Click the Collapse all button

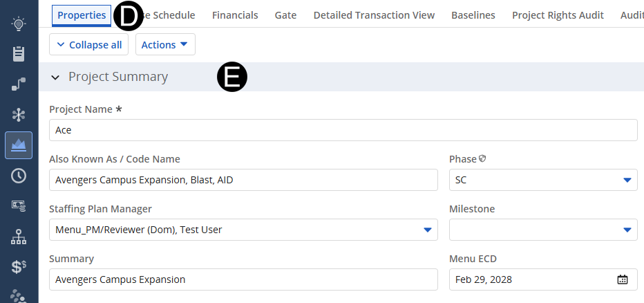coord(89,44)
